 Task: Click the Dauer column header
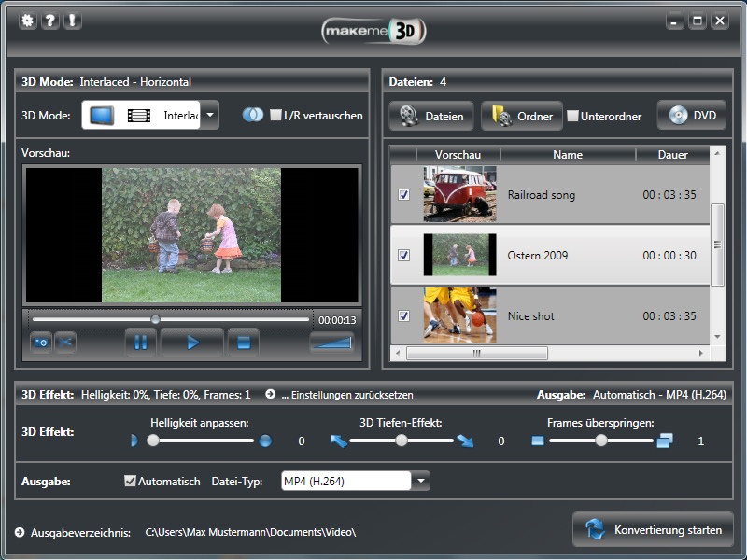point(672,155)
